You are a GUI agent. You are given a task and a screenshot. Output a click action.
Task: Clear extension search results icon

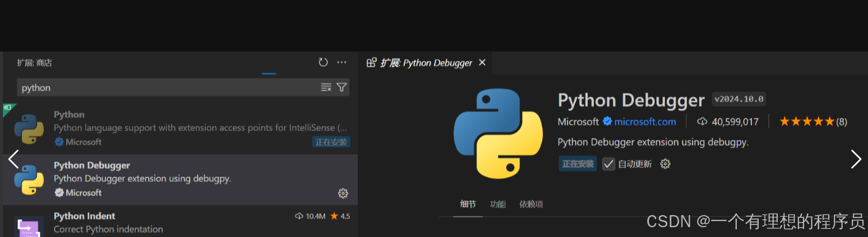coord(326,87)
